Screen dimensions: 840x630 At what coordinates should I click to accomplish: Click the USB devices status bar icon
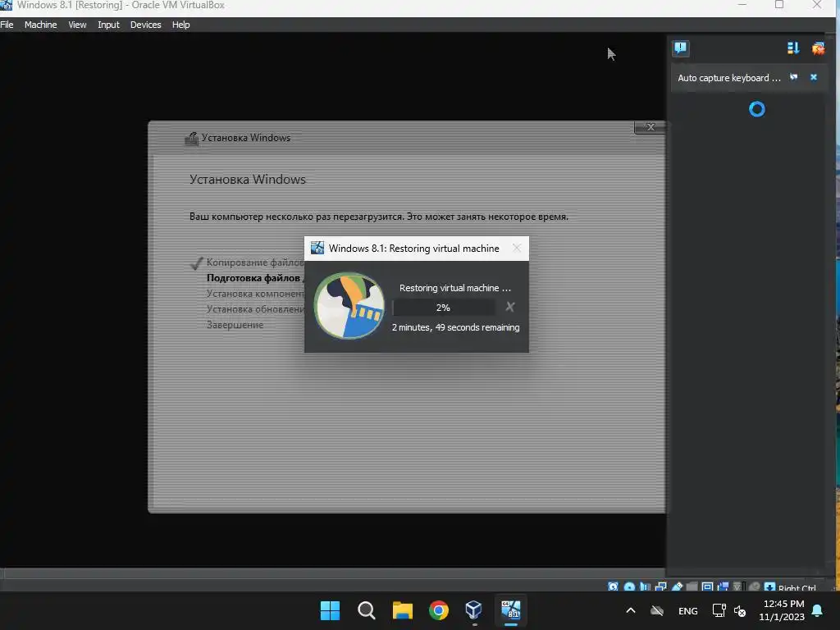coord(677,587)
